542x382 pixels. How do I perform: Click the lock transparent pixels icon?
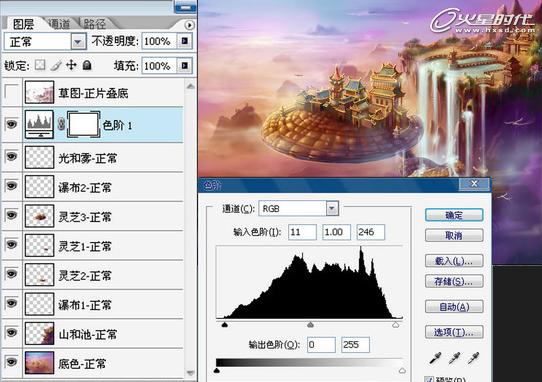click(40, 65)
